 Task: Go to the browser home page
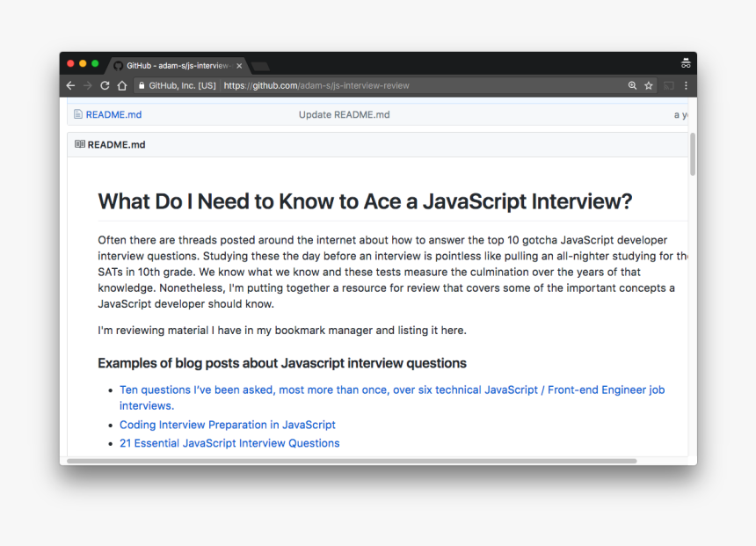click(x=122, y=86)
